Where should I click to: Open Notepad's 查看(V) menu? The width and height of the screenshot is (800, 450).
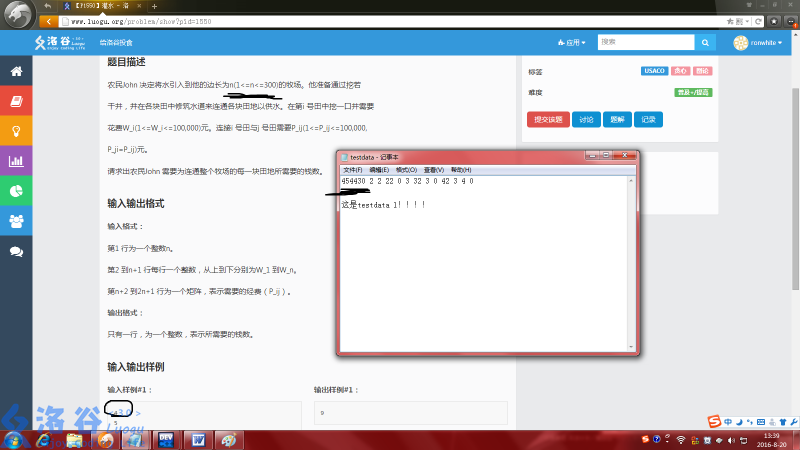coord(433,170)
